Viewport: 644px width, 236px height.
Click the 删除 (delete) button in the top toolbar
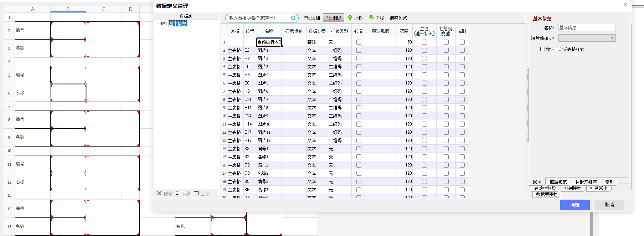tap(334, 18)
